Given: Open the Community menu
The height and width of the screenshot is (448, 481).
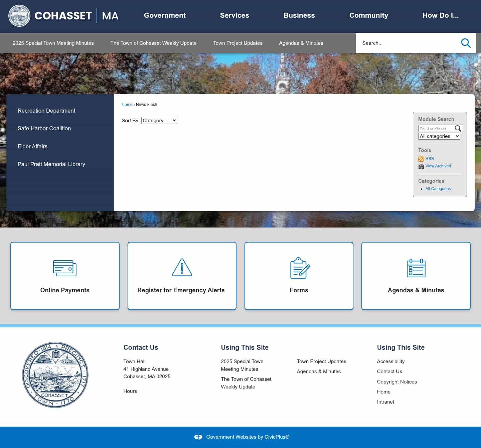Looking at the screenshot, I should tap(368, 15).
